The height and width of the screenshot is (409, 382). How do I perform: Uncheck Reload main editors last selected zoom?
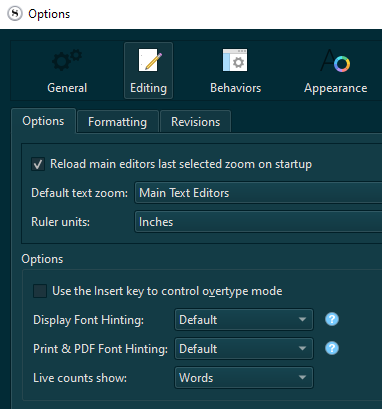pos(38,164)
